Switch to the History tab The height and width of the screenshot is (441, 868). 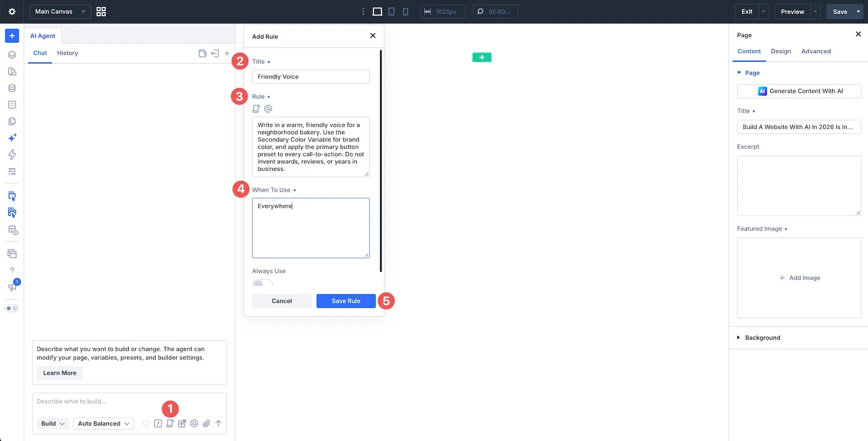click(68, 53)
